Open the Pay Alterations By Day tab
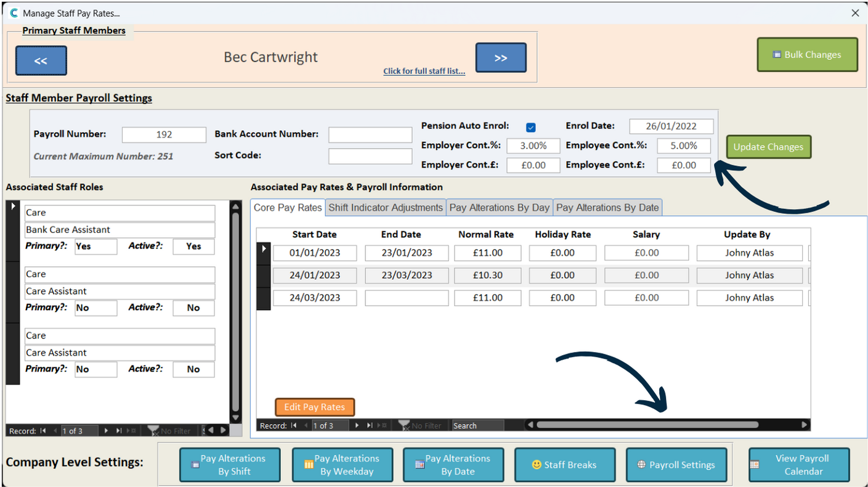868x487 pixels. [x=499, y=208]
